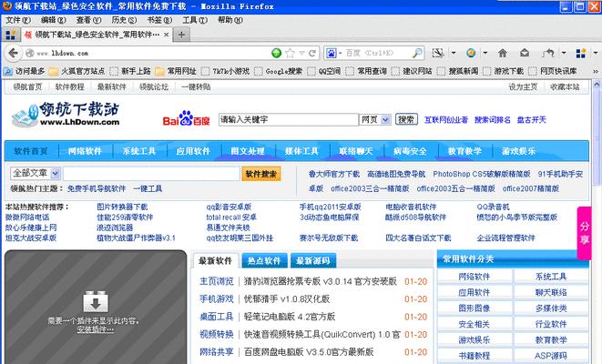This screenshot has width=602, height=364.
Task: Open the 访问最多 bookmark
Action: (x=25, y=71)
